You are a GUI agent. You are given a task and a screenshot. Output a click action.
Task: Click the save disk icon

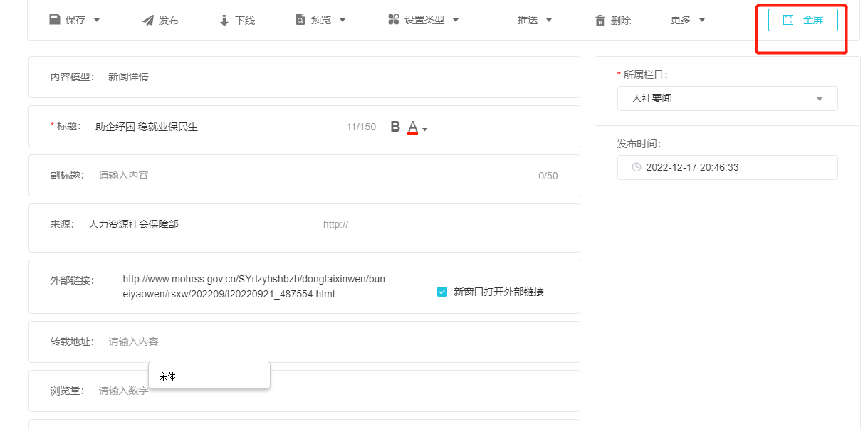[x=54, y=20]
